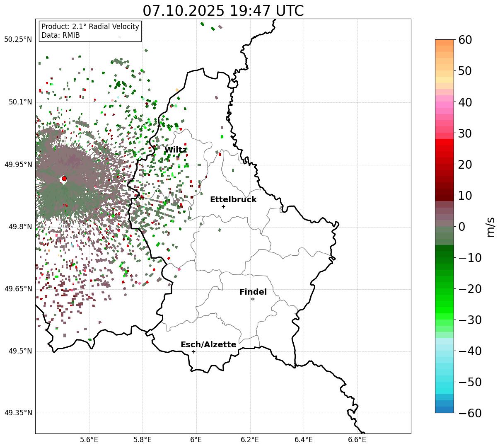Click the Esch/Alzette station cross marker
500x448 pixels.
pyautogui.click(x=193, y=351)
